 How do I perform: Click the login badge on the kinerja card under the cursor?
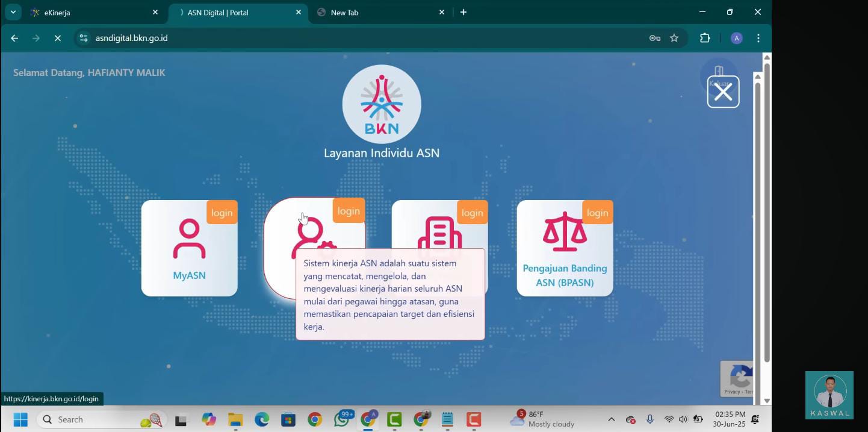[x=349, y=211]
